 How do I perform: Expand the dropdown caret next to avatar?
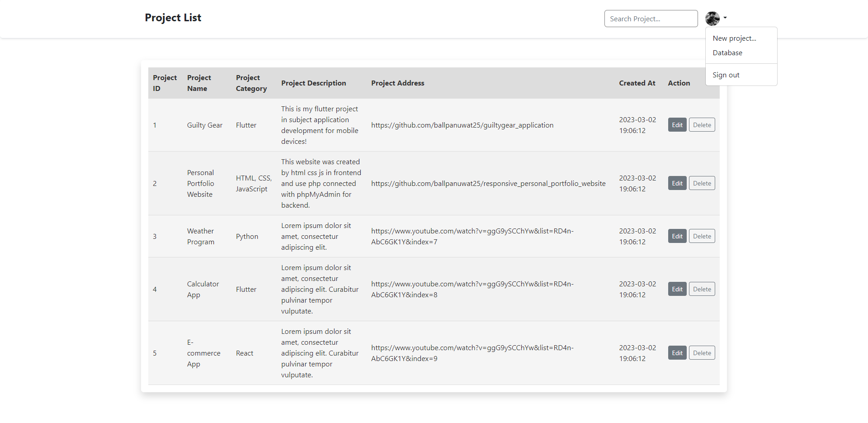pos(725,19)
